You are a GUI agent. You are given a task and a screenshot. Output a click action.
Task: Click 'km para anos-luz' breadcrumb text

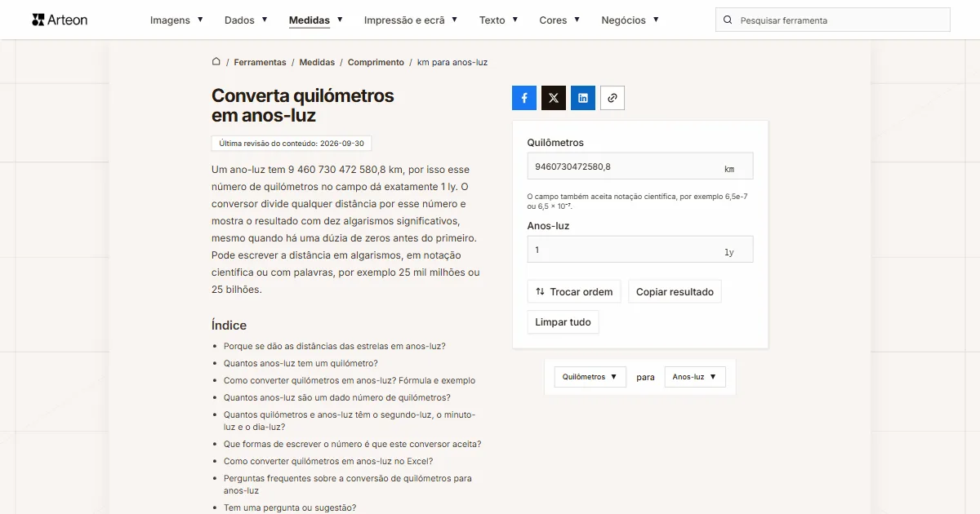pyautogui.click(x=452, y=62)
